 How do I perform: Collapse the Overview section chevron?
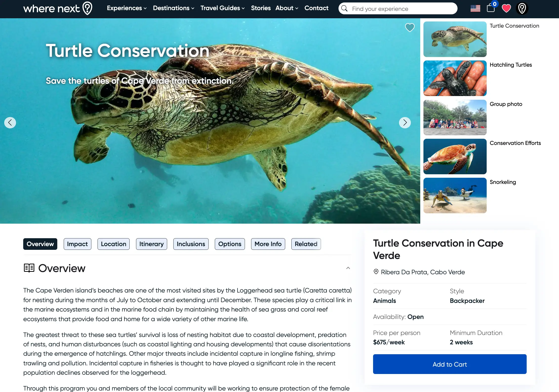pyautogui.click(x=348, y=268)
